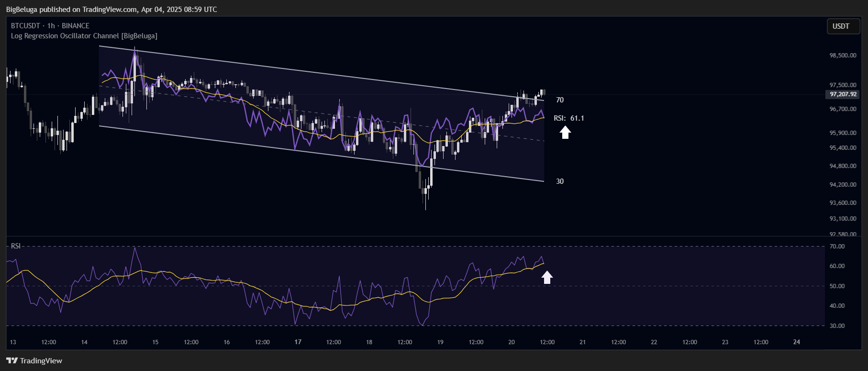Click the 60.00 RSI scale value
Image resolution: width=868 pixels, height=371 pixels.
[837, 266]
